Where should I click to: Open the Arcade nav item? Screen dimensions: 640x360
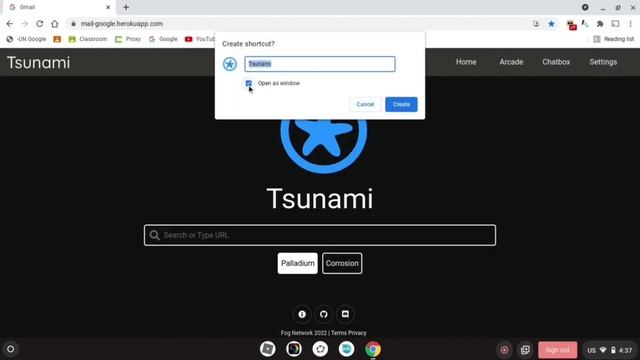click(x=511, y=62)
